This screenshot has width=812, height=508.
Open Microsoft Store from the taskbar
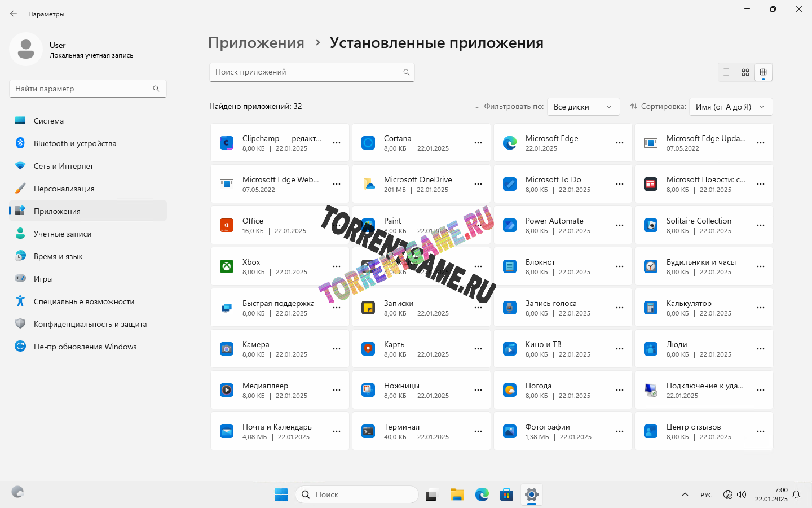pos(506,495)
